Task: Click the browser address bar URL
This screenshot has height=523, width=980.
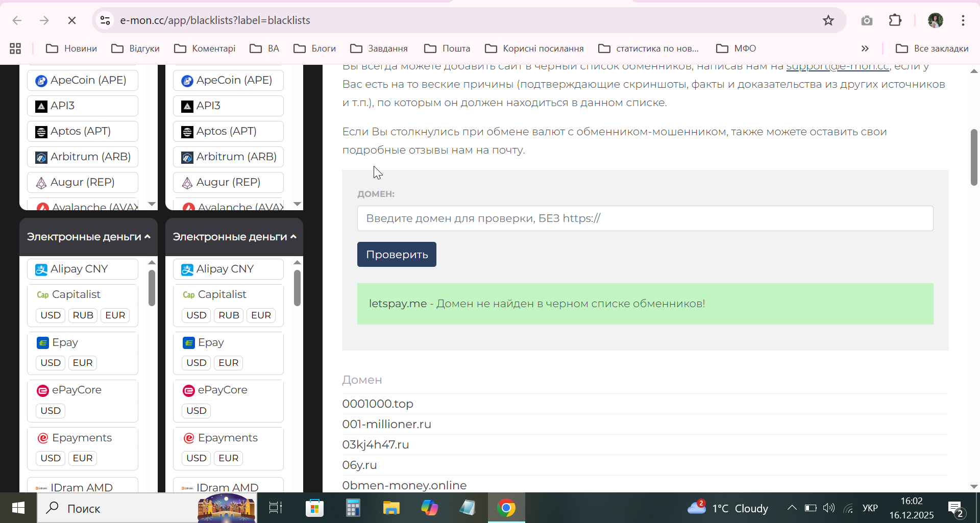Action: [215, 20]
